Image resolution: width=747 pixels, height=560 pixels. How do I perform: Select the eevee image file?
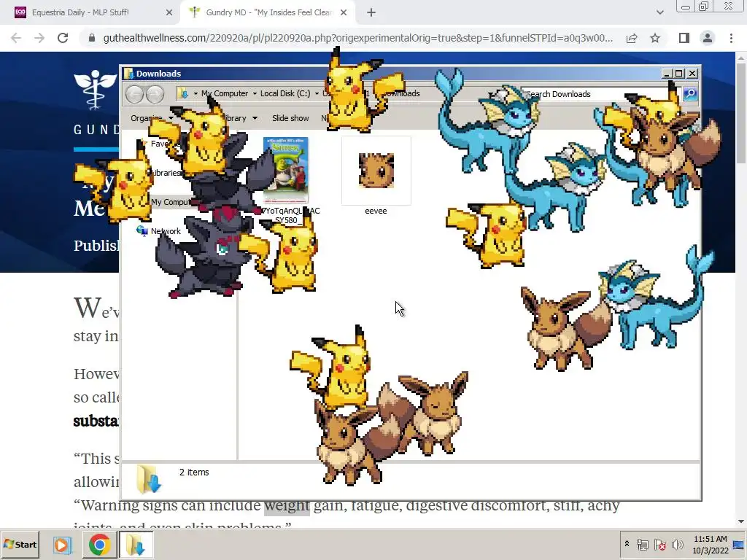point(376,176)
